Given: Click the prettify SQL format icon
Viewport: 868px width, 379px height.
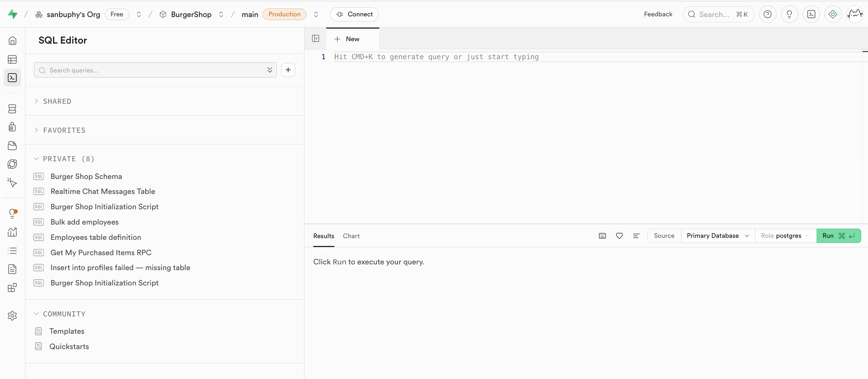Looking at the screenshot, I should pos(636,236).
